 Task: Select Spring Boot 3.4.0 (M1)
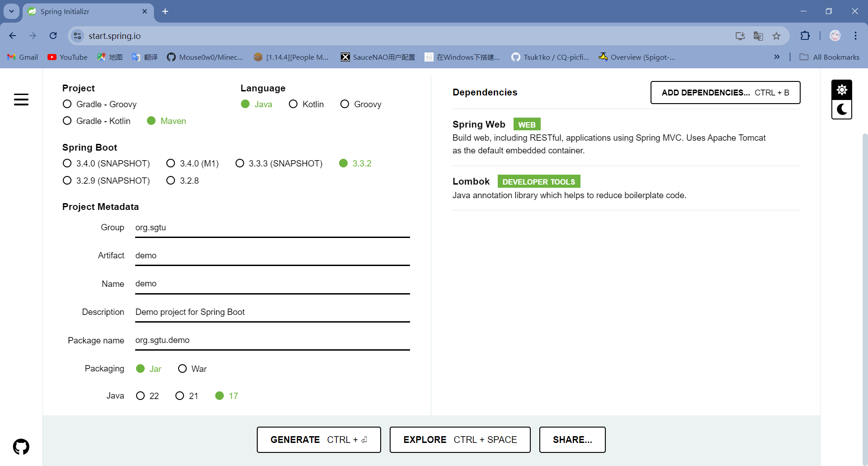(x=193, y=163)
